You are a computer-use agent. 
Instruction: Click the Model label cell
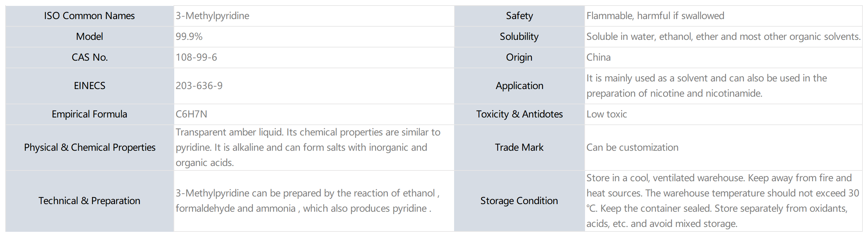click(89, 37)
